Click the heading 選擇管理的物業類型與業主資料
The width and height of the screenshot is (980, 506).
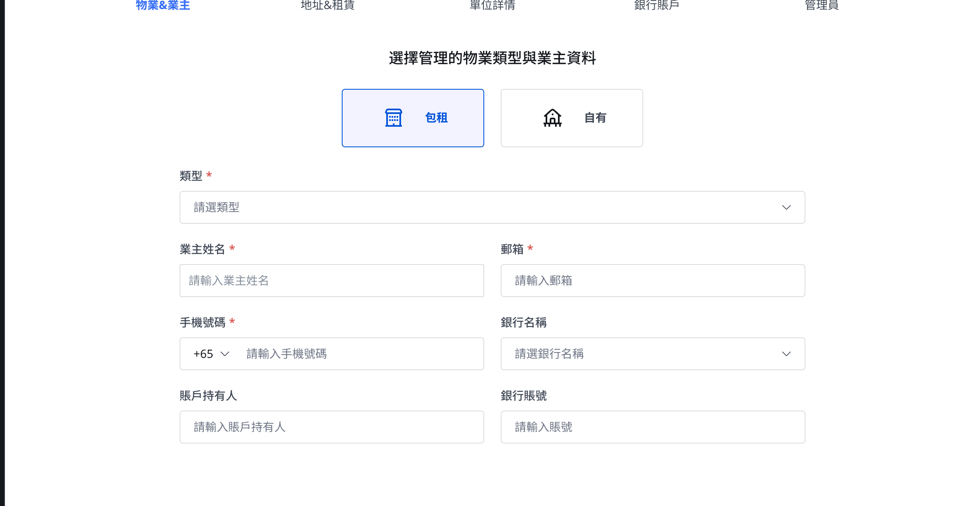click(492, 58)
